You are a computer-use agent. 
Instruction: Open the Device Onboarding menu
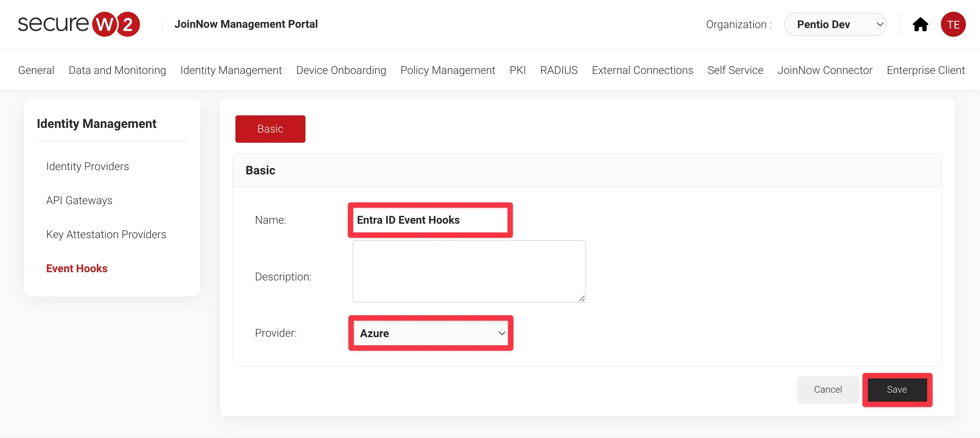(x=341, y=70)
